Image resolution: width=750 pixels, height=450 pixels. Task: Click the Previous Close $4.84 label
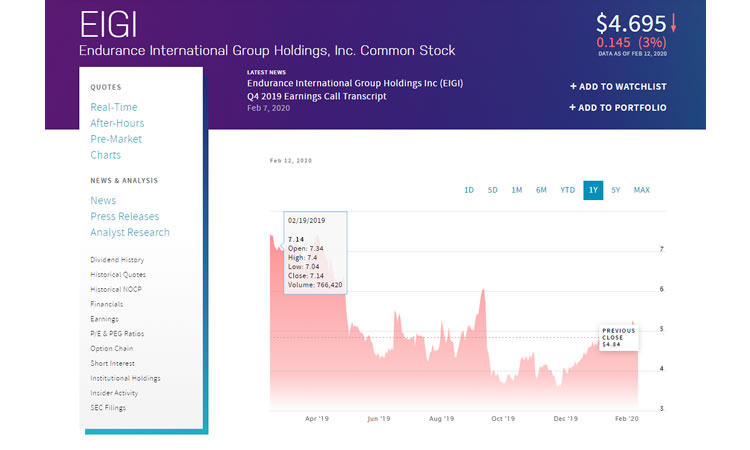pos(618,338)
